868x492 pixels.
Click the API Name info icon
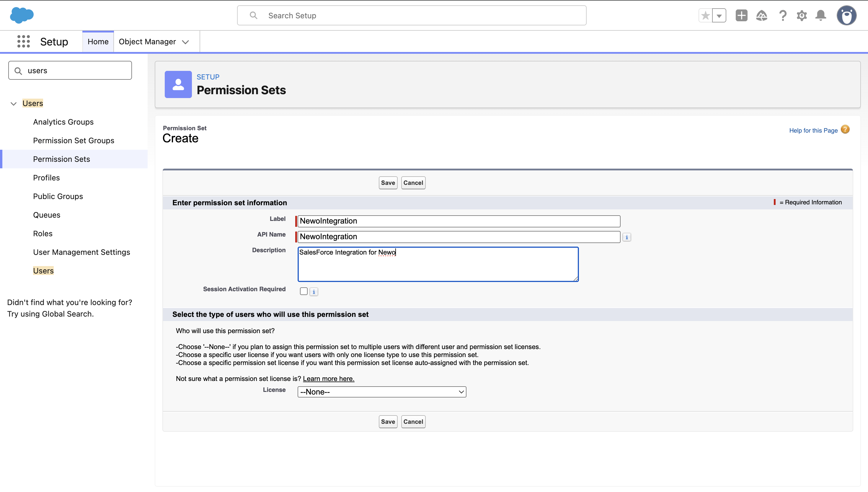tap(627, 237)
